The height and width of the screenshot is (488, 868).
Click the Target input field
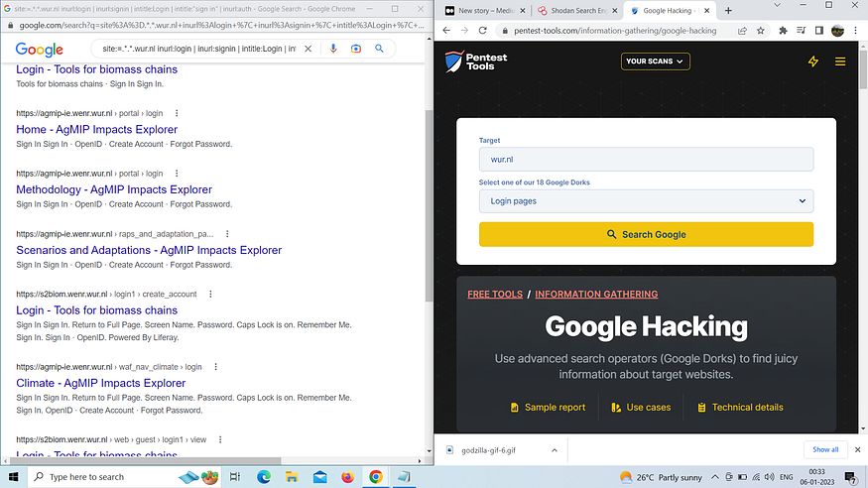646,159
